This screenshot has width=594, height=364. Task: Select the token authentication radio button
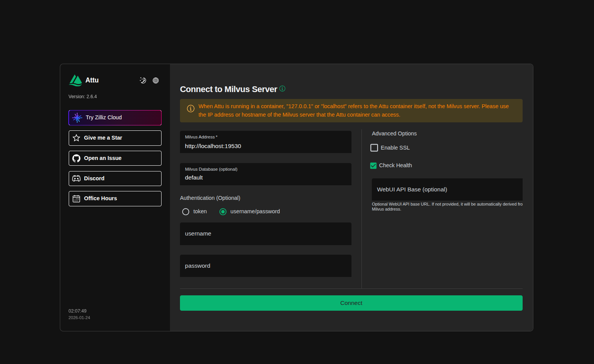186,212
